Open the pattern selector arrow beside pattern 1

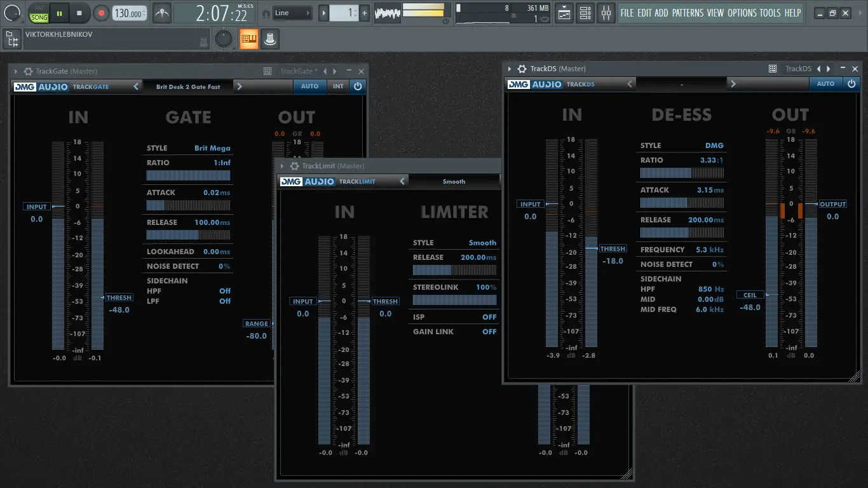coord(324,13)
